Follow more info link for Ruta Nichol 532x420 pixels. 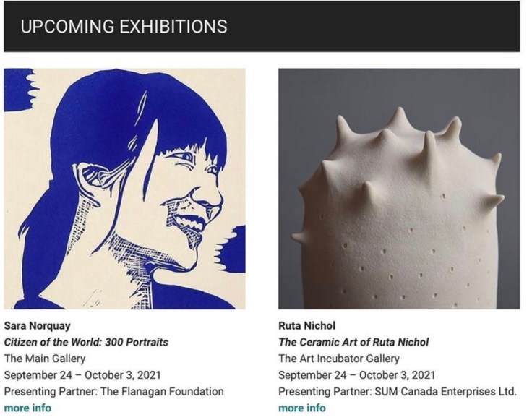click(302, 408)
